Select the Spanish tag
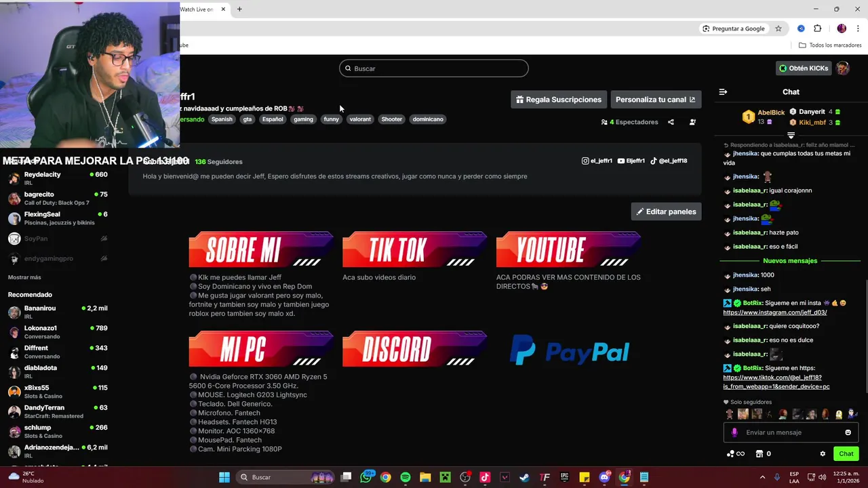This screenshot has width=868, height=488. (222, 119)
